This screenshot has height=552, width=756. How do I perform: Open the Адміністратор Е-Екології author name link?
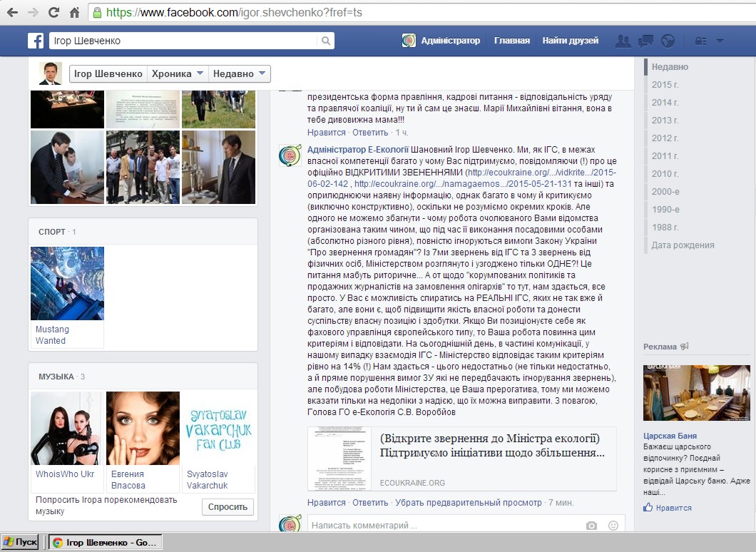pyautogui.click(x=358, y=150)
